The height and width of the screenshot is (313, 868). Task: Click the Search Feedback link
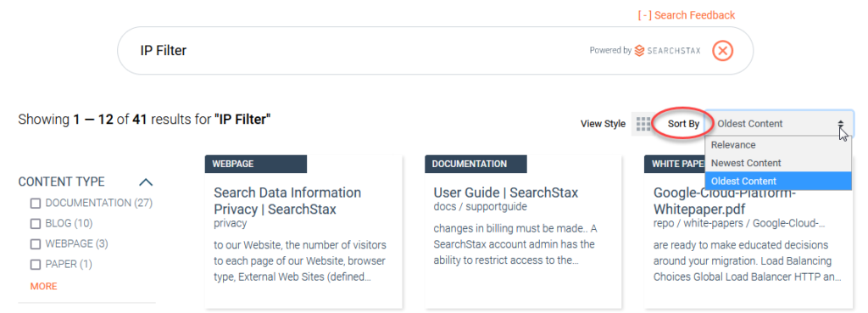(x=687, y=15)
